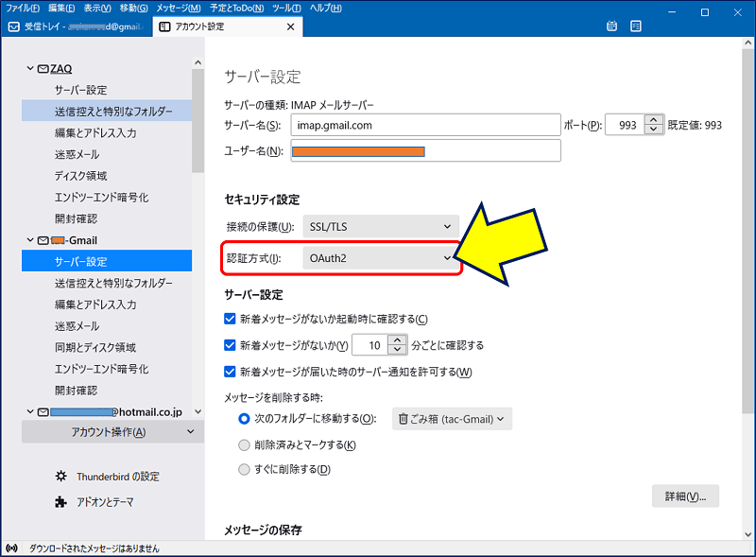The width and height of the screenshot is (756, 557).
Task: Click the check interval minutes field
Action: click(370, 345)
